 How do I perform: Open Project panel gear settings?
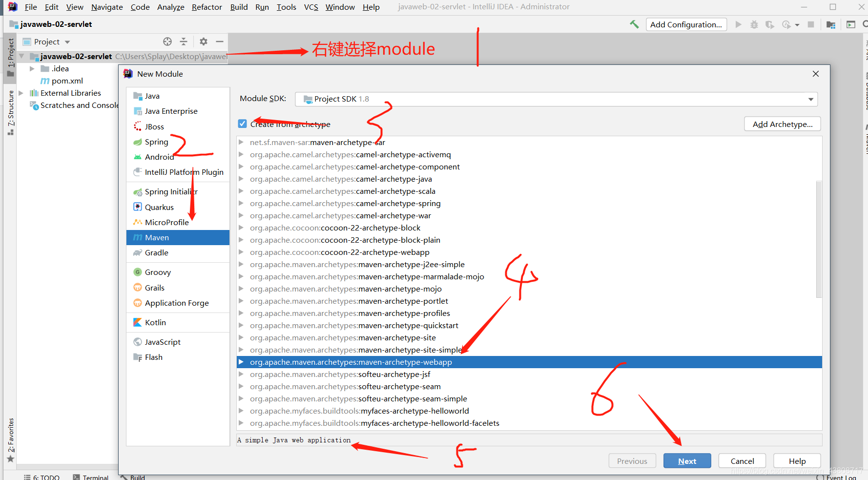[x=204, y=42]
